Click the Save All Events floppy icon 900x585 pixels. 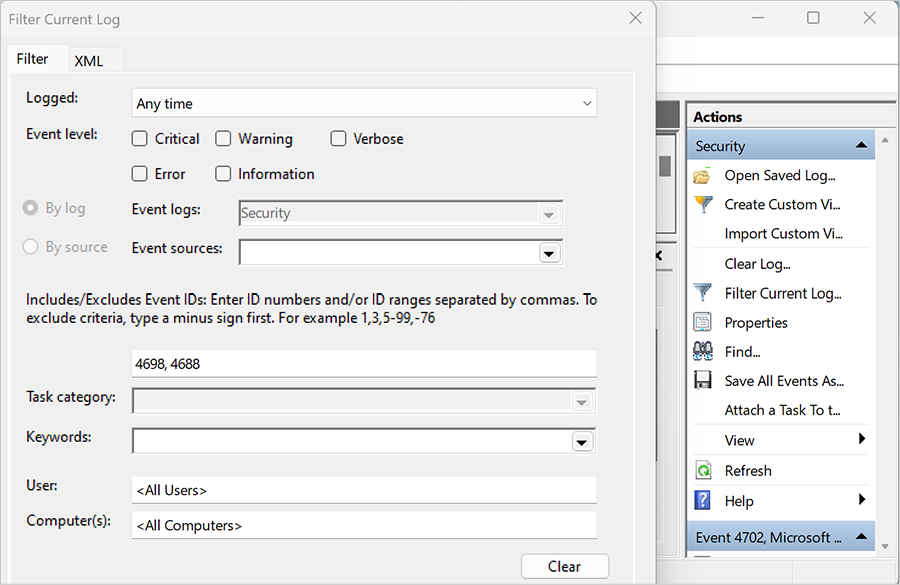click(x=703, y=380)
